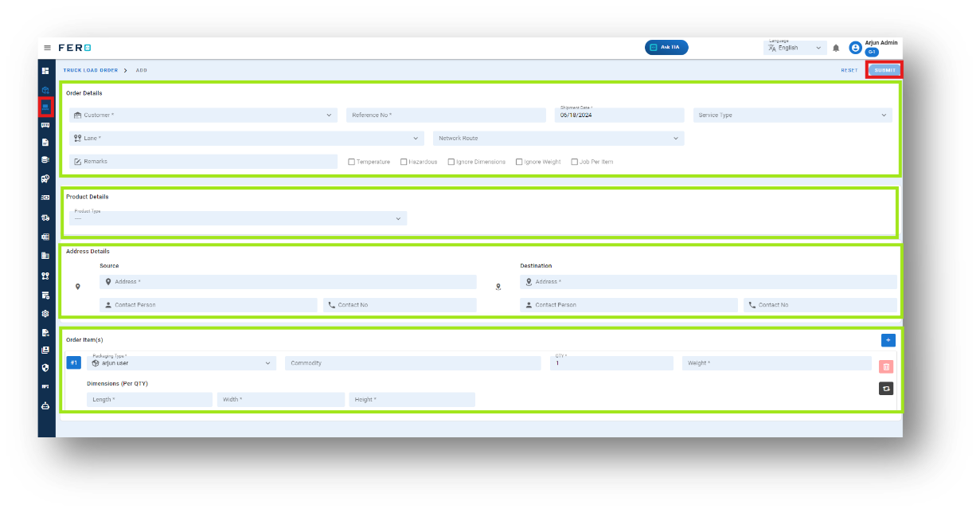Click the Weight field
980x513 pixels.
pos(777,363)
